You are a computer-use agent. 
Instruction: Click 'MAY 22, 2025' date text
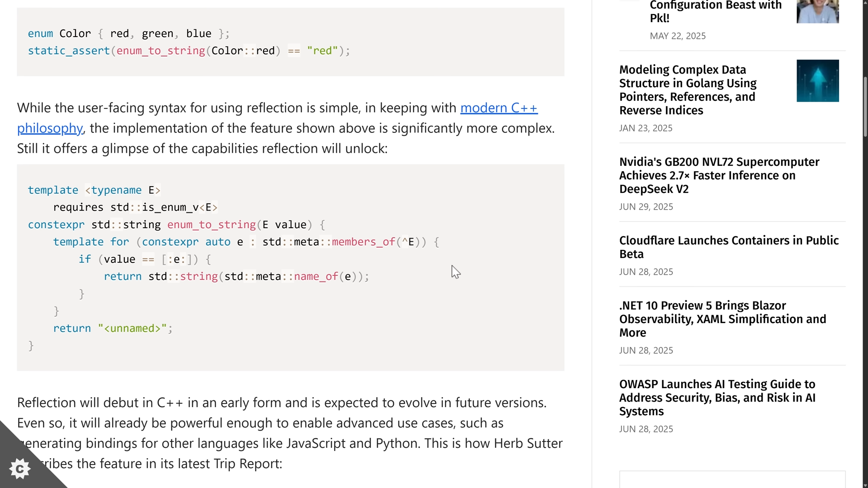(677, 36)
